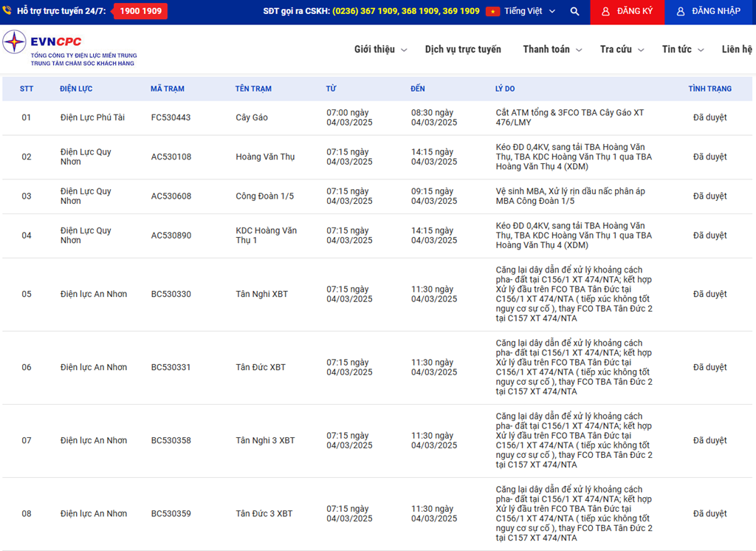Expand the Giới thiệu menu
The width and height of the screenshot is (756, 551).
pyautogui.click(x=380, y=49)
